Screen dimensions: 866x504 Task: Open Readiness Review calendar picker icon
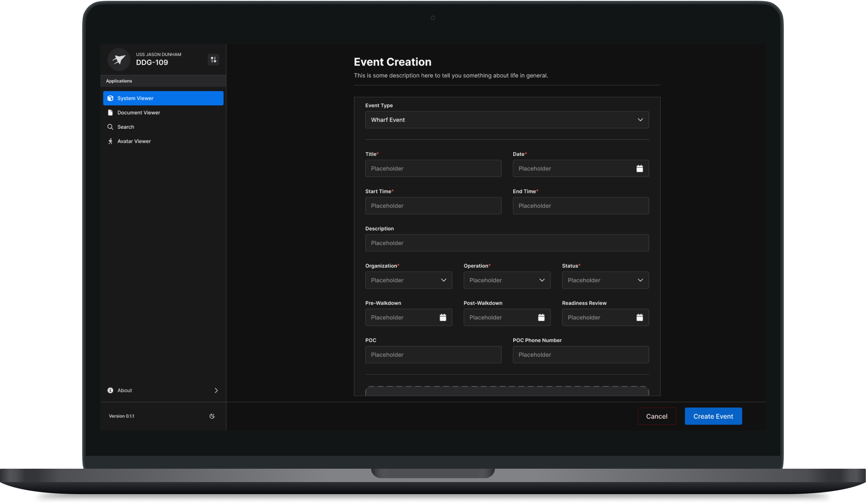(x=639, y=317)
